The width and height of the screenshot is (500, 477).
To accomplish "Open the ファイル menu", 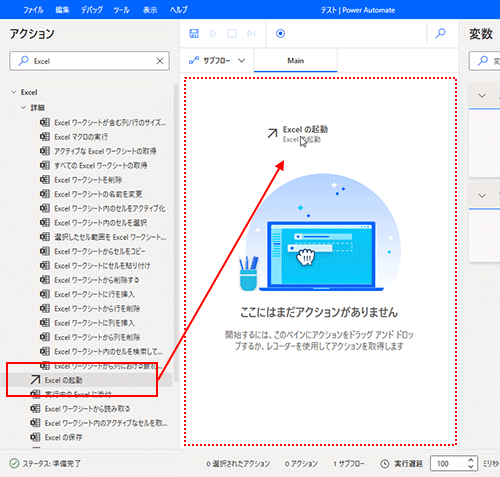I will pos(33,10).
